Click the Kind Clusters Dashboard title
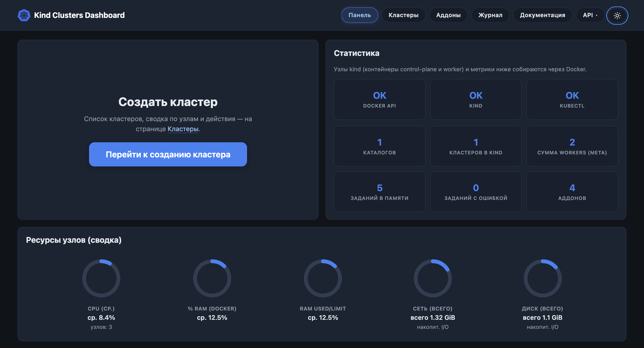Screen dimensions: 644x348 pos(79,15)
